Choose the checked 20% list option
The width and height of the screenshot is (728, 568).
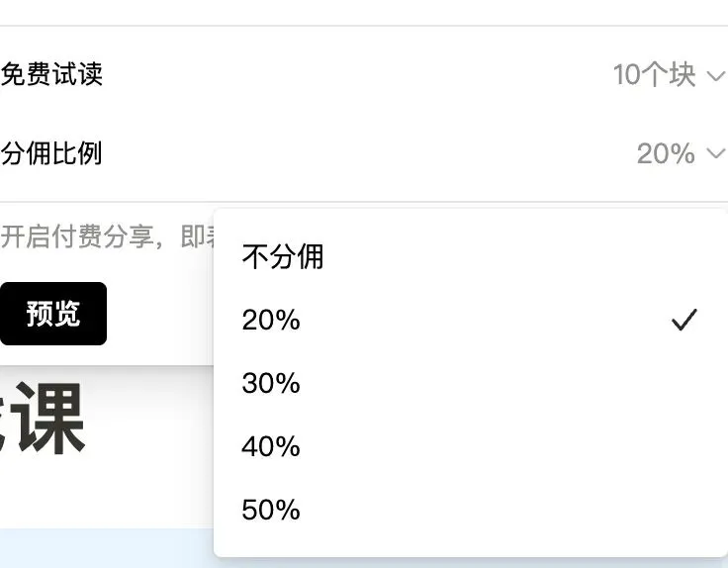click(271, 321)
